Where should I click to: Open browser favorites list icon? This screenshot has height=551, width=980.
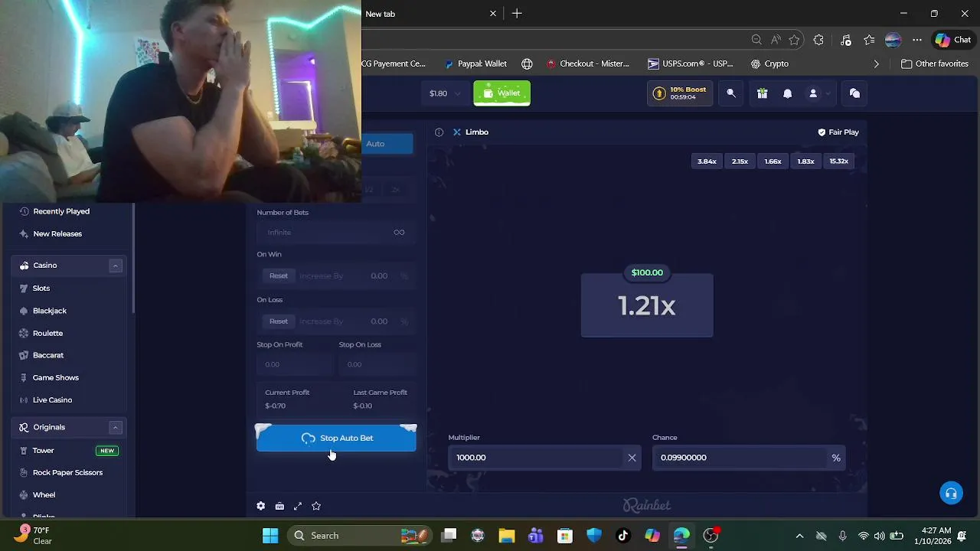coord(869,40)
